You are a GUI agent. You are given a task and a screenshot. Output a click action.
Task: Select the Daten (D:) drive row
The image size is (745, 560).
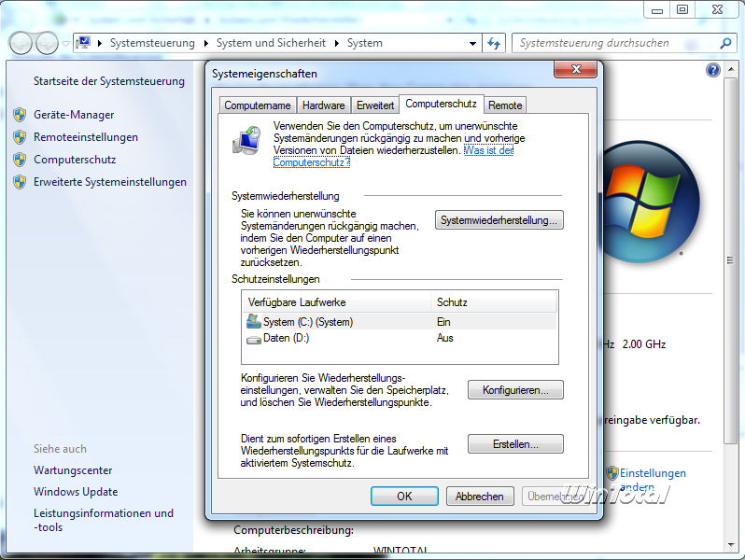point(400,338)
